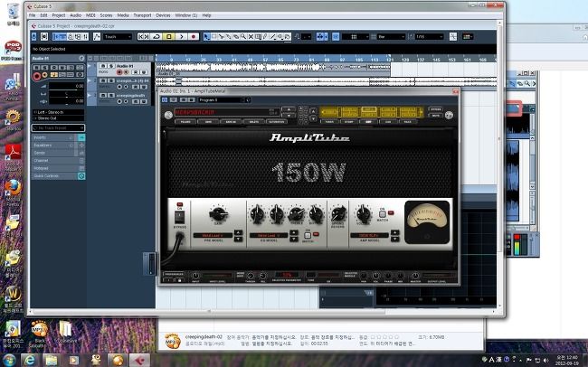
Task: Open the Devices menu
Action: tap(163, 15)
